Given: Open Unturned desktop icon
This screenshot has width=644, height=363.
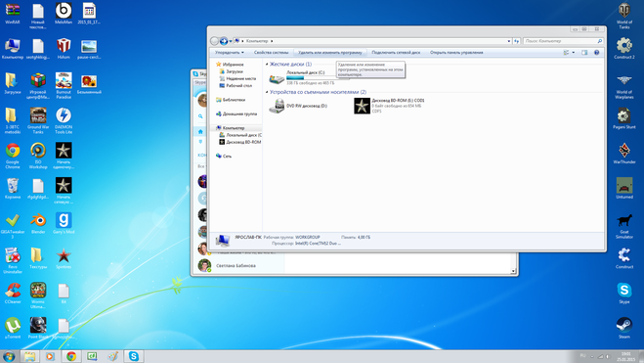Looking at the screenshot, I should tap(623, 188).
